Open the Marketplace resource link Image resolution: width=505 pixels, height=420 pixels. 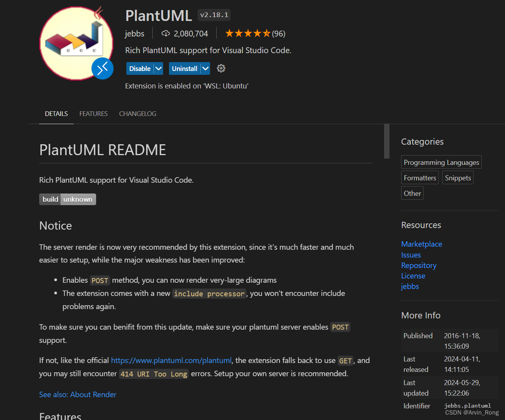[422, 244]
